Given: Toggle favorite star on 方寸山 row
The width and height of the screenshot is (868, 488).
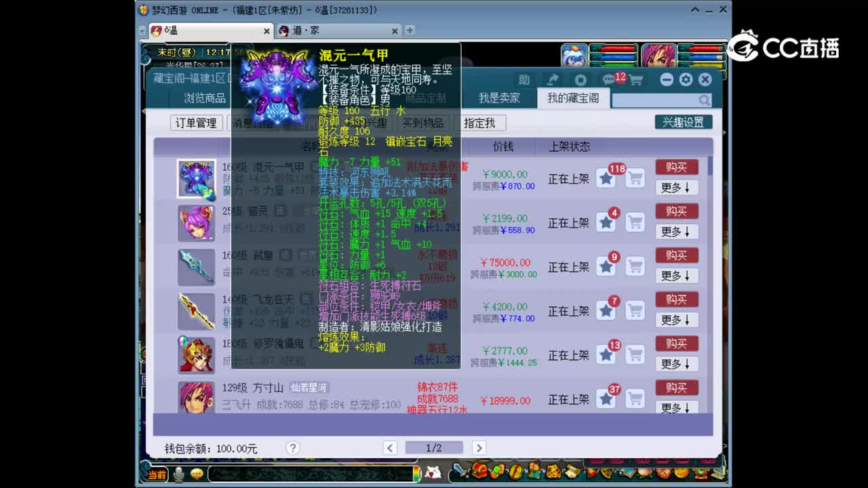Looking at the screenshot, I should point(606,399).
